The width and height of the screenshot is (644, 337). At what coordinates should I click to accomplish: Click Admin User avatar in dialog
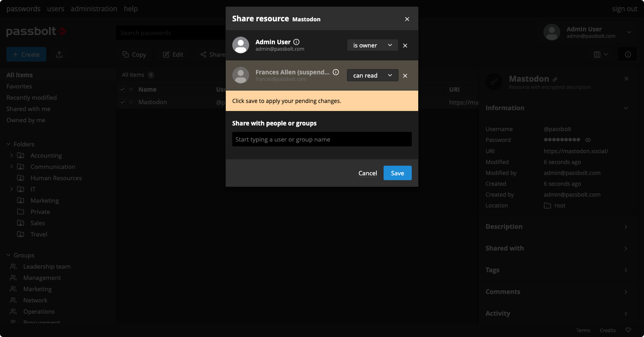pos(241,45)
